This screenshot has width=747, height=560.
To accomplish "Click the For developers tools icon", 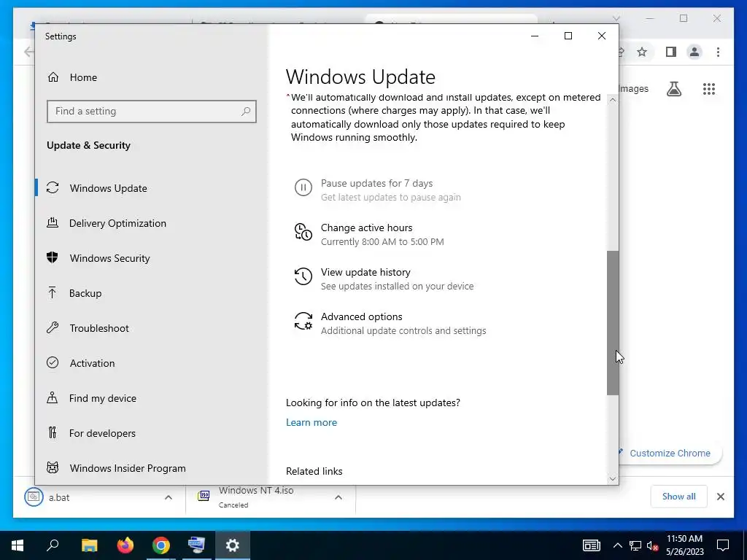I will click(53, 433).
